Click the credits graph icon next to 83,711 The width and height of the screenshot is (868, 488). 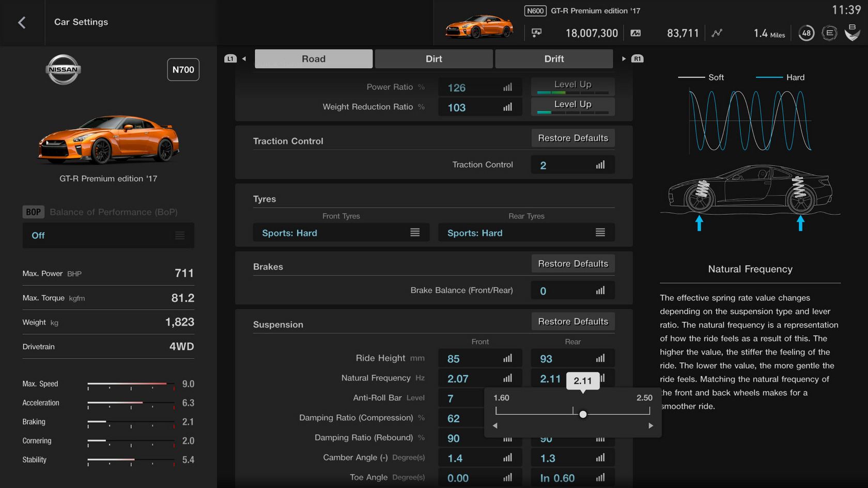coord(717,33)
